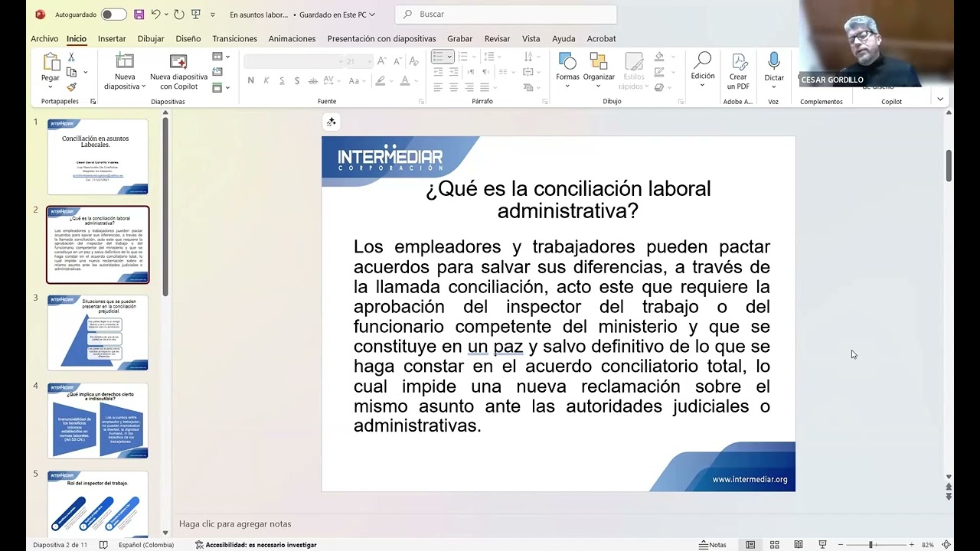Start presentation from beginning icon in title bar
Viewport: 980px width, 551px height.
(x=196, y=15)
